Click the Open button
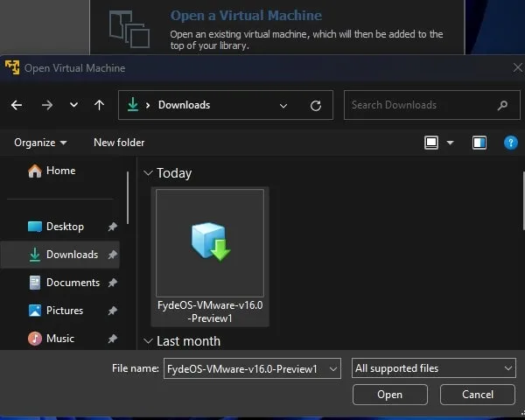The width and height of the screenshot is (525, 420). (x=389, y=395)
